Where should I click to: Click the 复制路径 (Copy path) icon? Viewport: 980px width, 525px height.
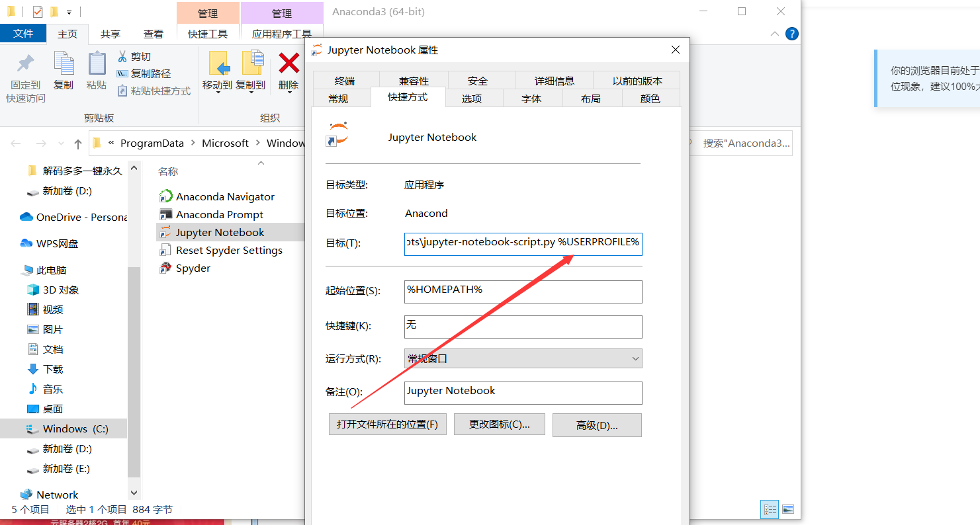pyautogui.click(x=123, y=71)
